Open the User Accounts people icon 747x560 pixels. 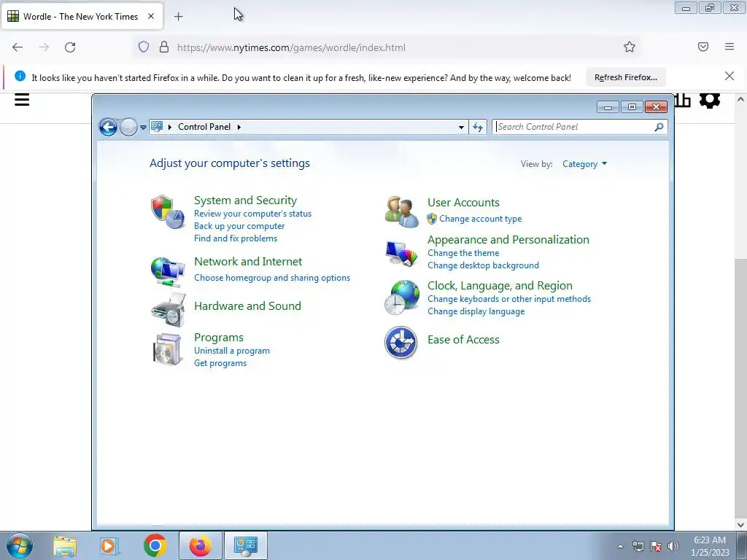[x=402, y=211]
